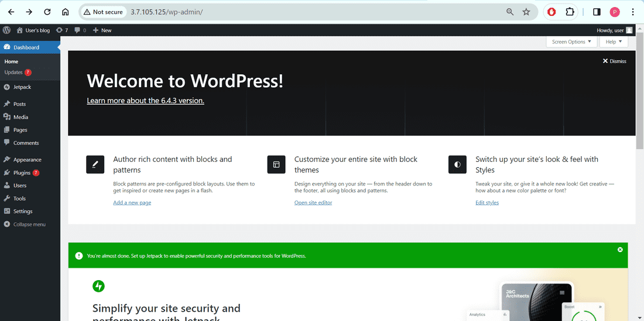Go back with the browser back arrow
The width and height of the screenshot is (644, 321).
tap(11, 12)
